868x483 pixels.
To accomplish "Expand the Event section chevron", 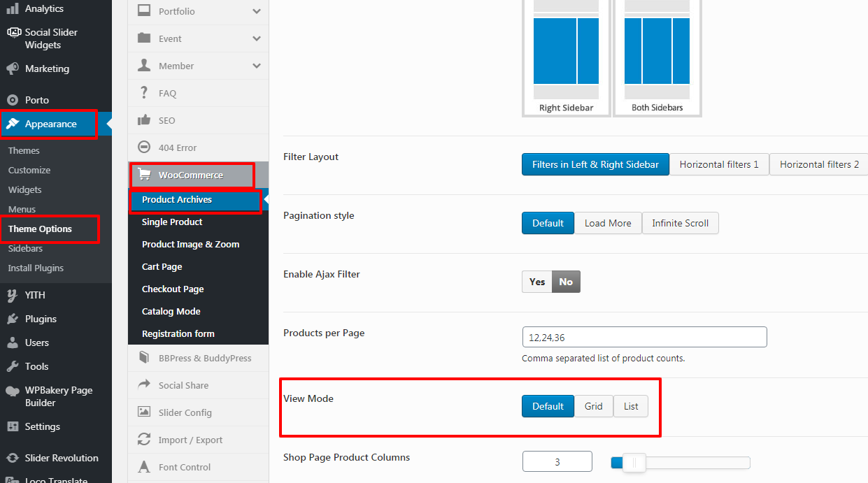I will (257, 38).
